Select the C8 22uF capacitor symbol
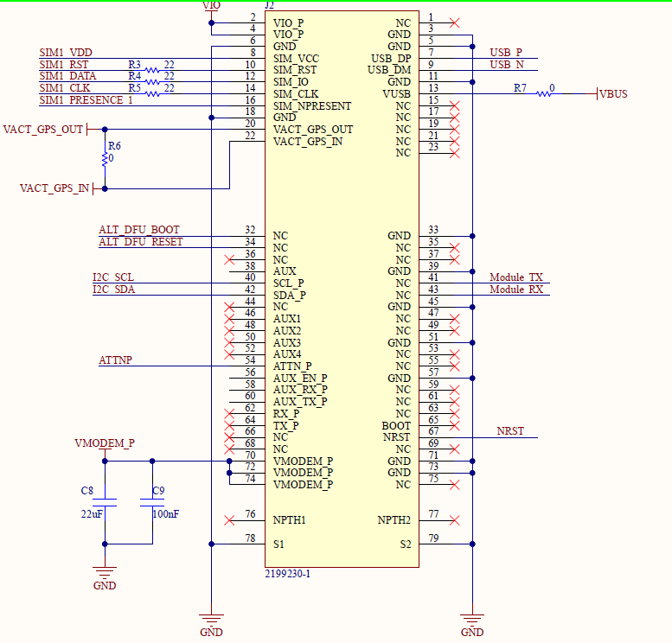 [105, 502]
